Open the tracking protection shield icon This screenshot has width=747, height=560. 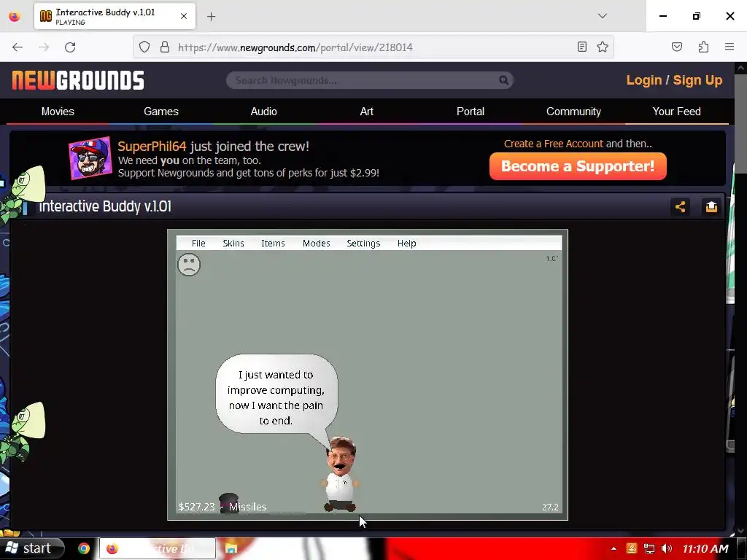[x=144, y=47]
